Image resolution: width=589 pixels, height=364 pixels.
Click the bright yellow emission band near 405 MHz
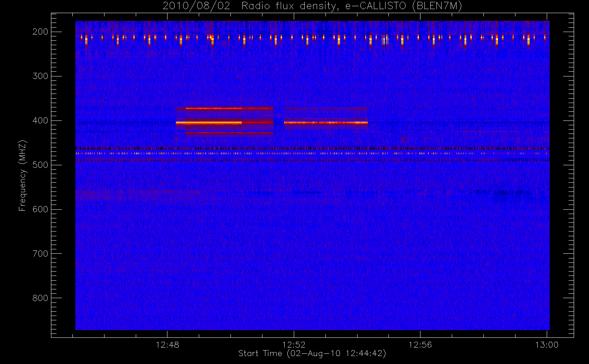click(x=209, y=123)
